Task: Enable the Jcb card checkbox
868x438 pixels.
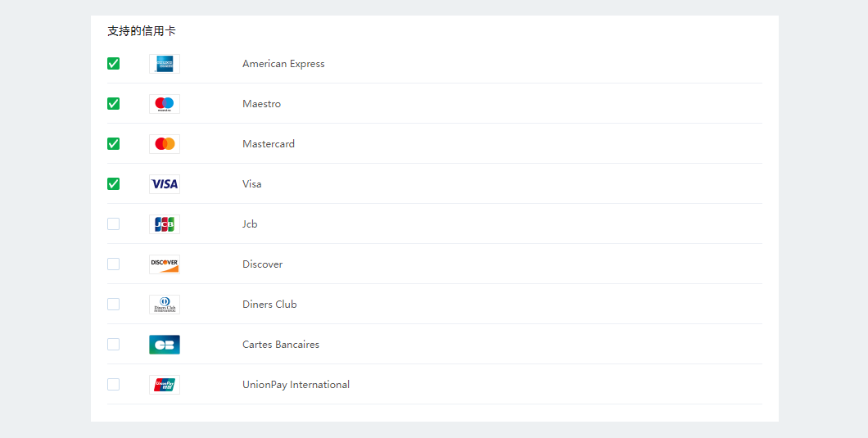Action: (x=114, y=224)
